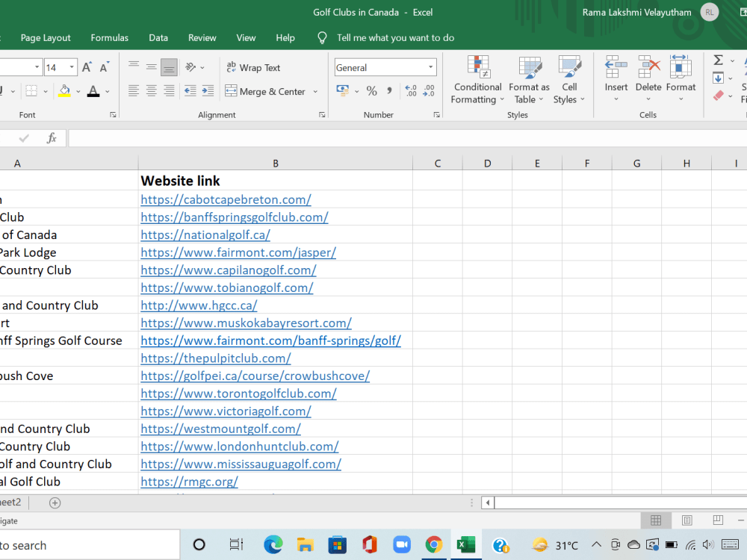
Task: Decrease decimal places
Action: coord(429,90)
